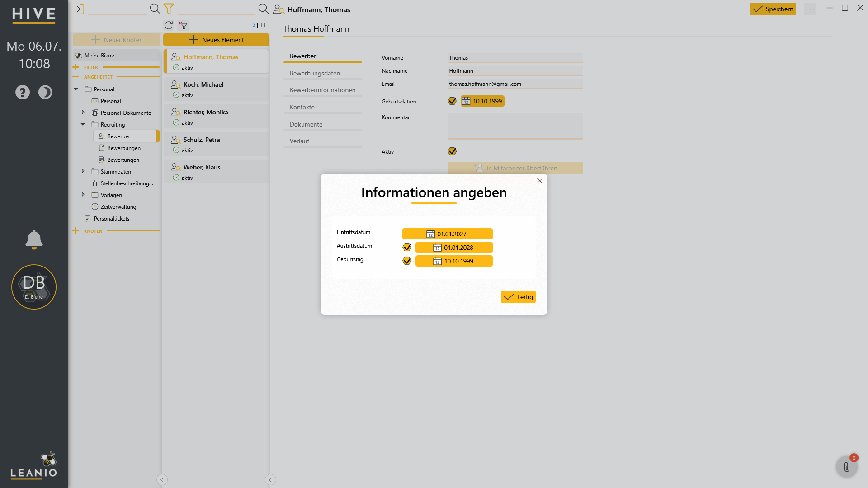The width and height of the screenshot is (868, 488).
Task: Select Bewerbungen in the tree
Action: 124,148
